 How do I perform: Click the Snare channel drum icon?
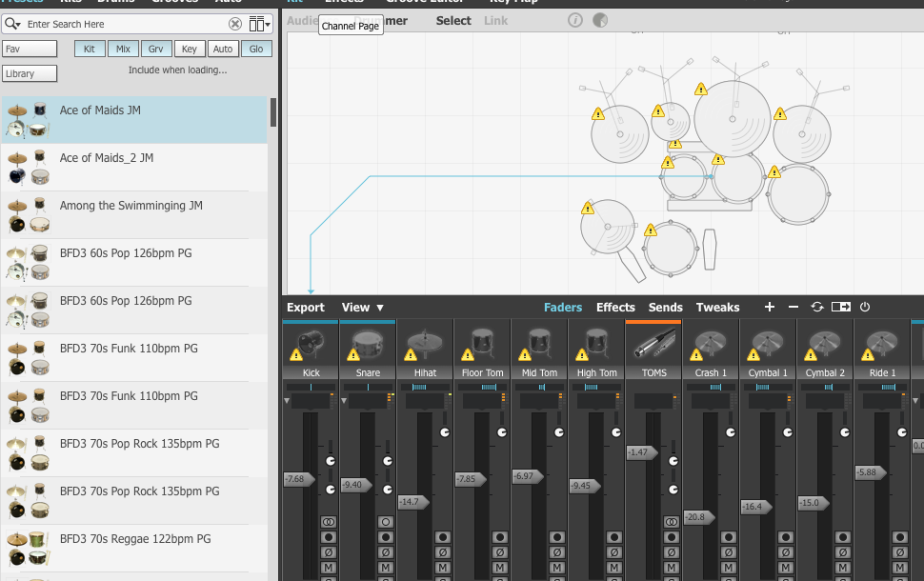point(368,344)
